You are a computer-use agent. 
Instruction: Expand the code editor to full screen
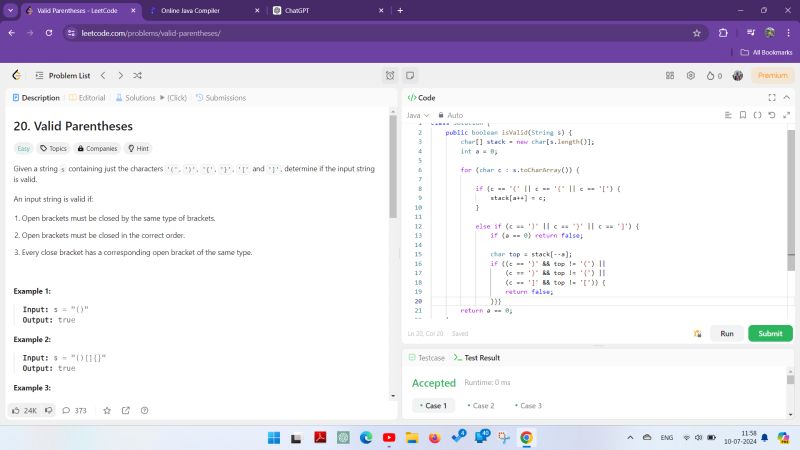click(x=786, y=115)
